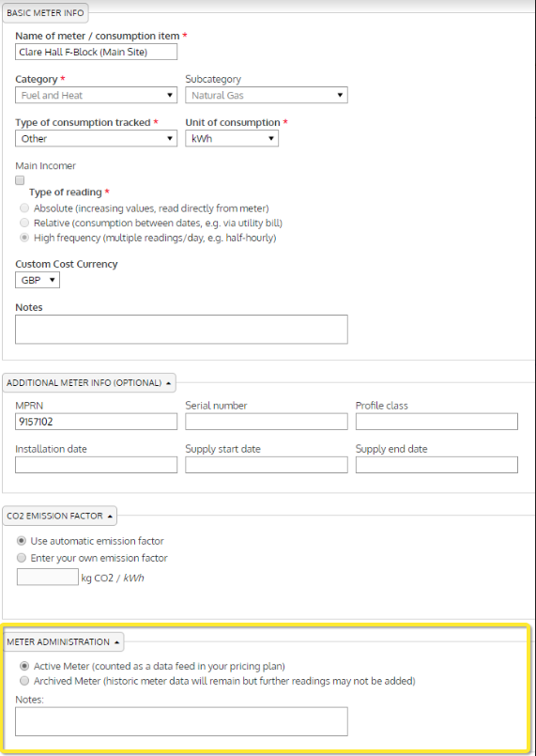Collapse Meter Administration section
Viewport: 536px width, 756px height.
pos(63,641)
